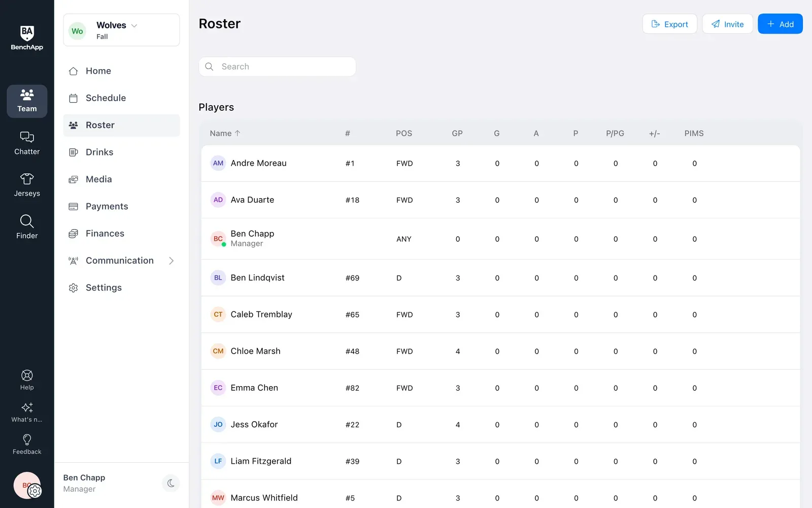Click the JO avatar for Jess Okafor
This screenshot has width=812, height=508.
coord(218,424)
